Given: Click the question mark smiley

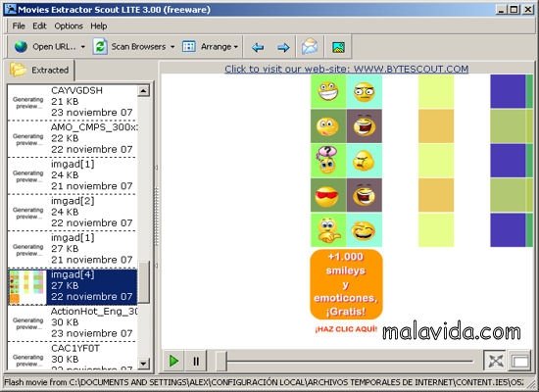Looking at the screenshot, I should [x=327, y=161].
